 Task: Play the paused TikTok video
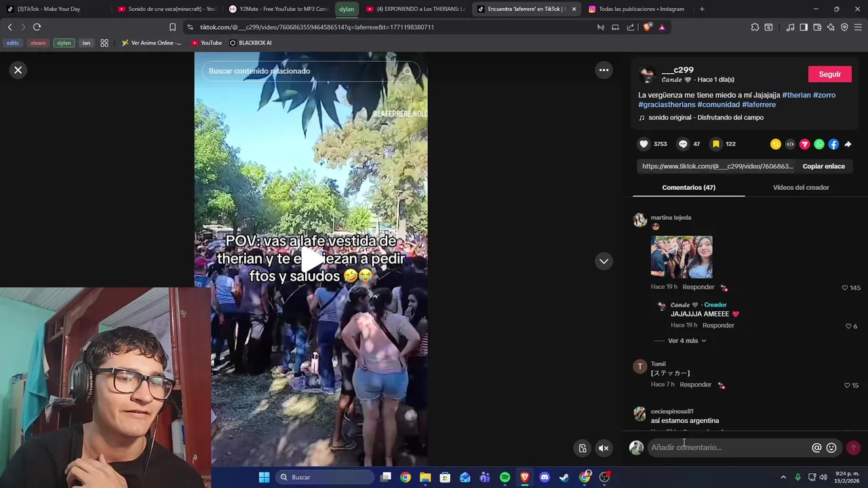[311, 258]
